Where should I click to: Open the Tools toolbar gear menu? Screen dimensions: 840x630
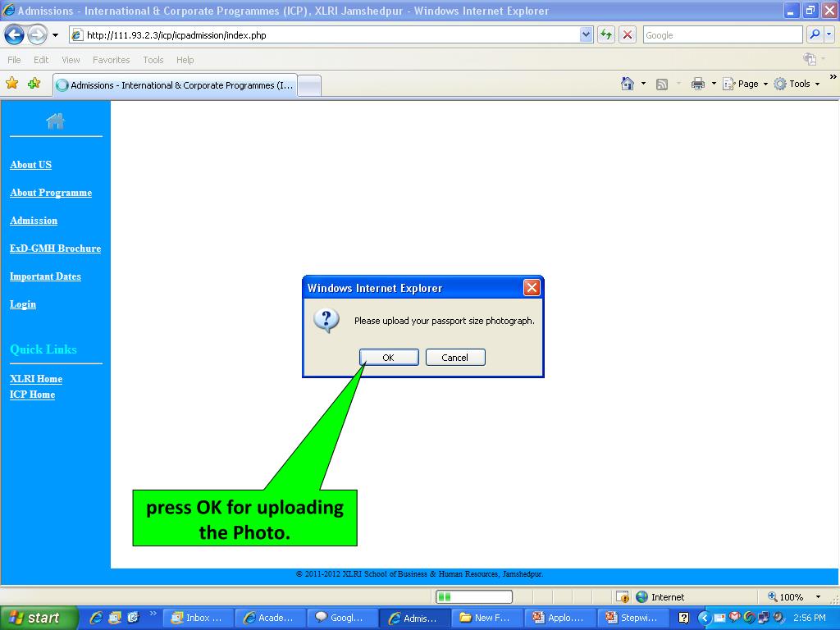click(797, 84)
